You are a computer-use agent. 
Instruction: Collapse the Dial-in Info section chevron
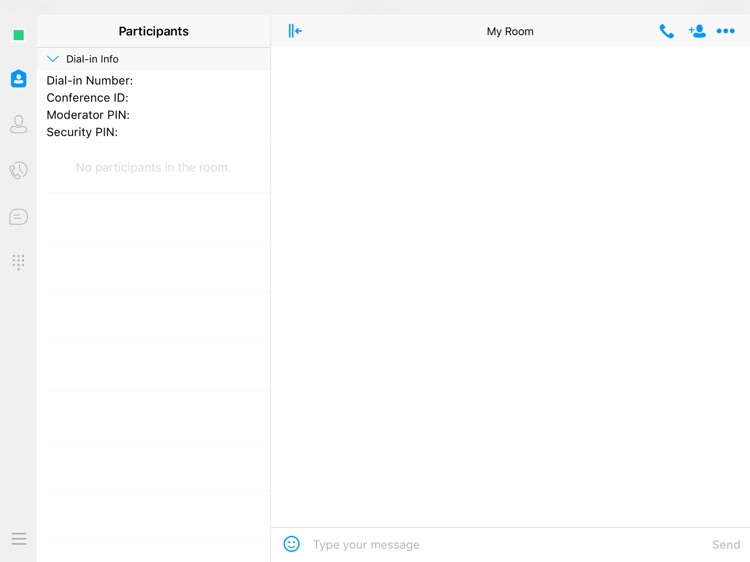(x=53, y=59)
